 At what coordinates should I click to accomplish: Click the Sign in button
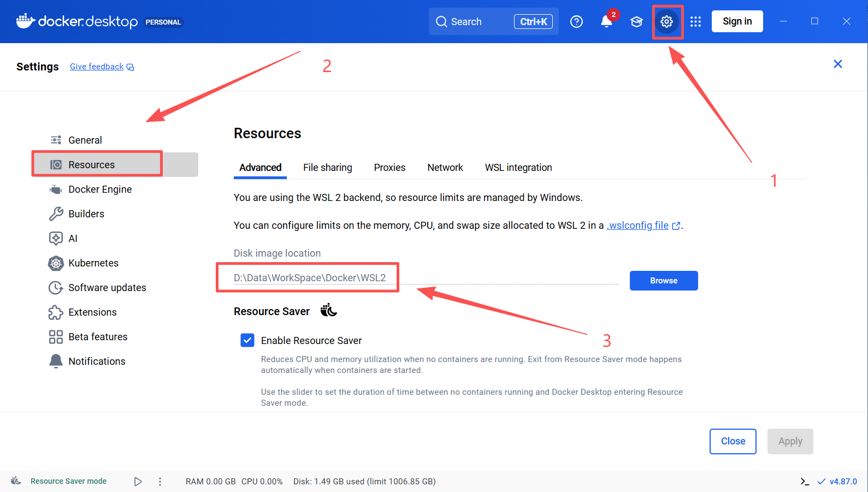tap(737, 21)
